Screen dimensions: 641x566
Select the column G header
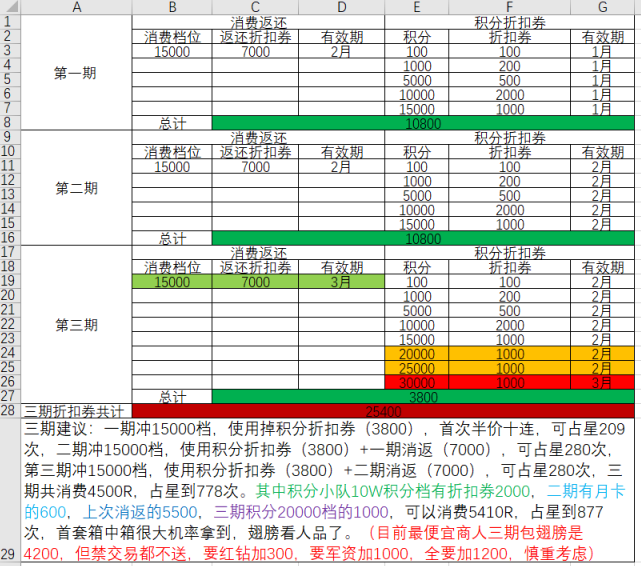(602, 7)
